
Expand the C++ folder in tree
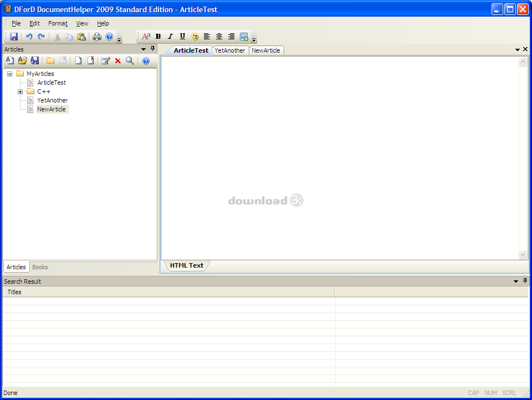pos(21,91)
